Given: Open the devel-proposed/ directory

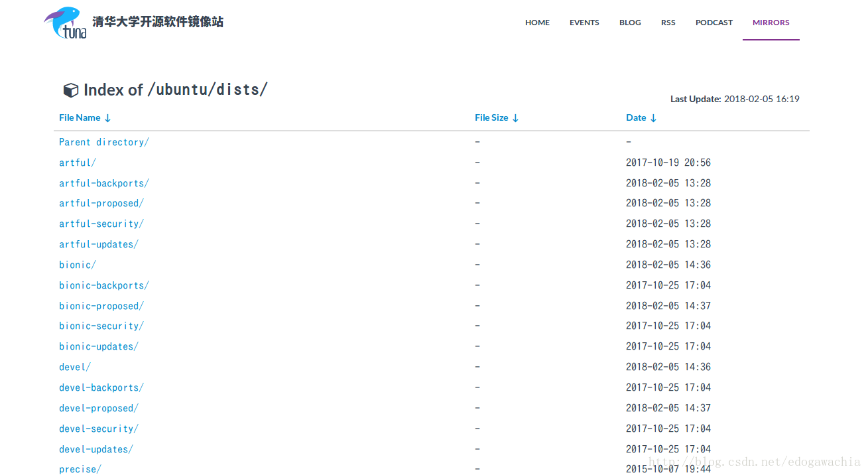Looking at the screenshot, I should (99, 408).
